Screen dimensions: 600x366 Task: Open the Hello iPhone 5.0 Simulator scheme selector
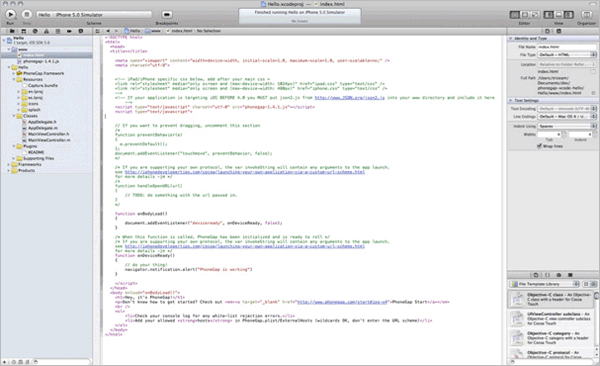[94, 15]
